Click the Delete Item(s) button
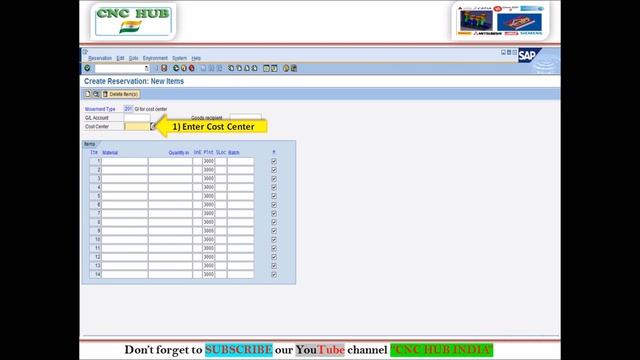Screen dimensions: 640x360 (x=121, y=94)
